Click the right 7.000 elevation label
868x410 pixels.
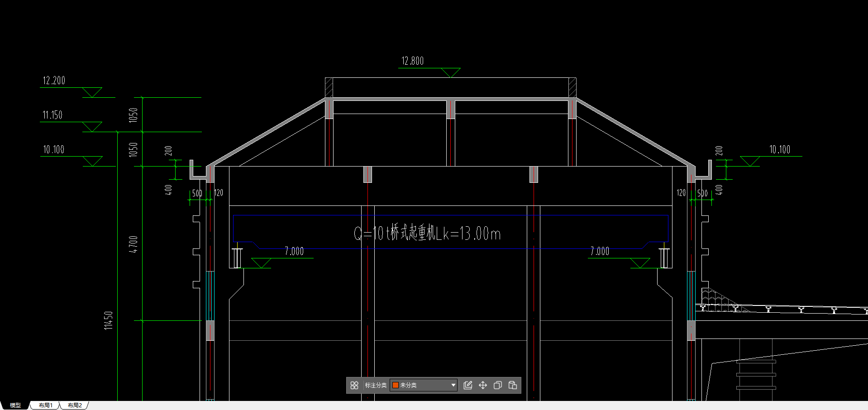[x=600, y=251]
